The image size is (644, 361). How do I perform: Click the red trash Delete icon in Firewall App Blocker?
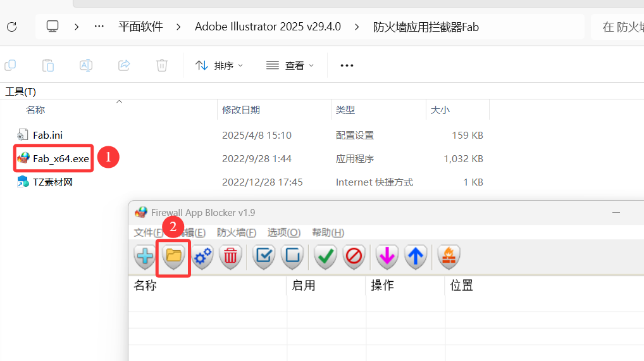click(230, 256)
